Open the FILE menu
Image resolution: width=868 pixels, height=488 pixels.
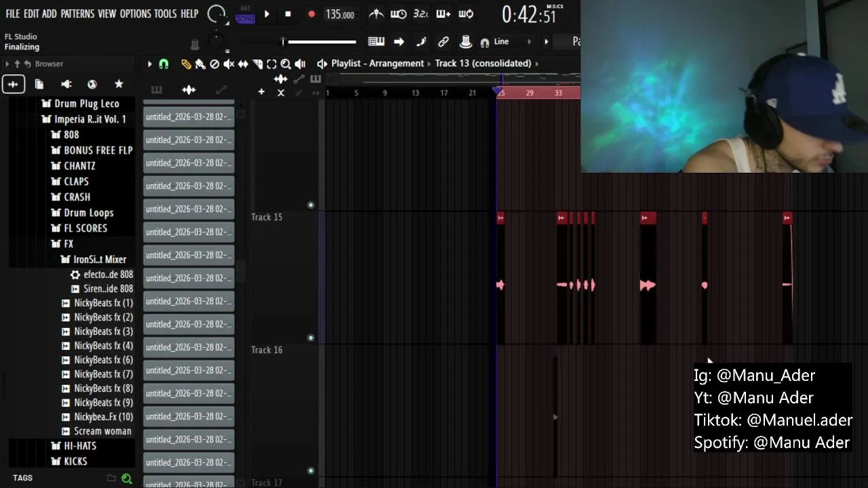click(x=12, y=14)
